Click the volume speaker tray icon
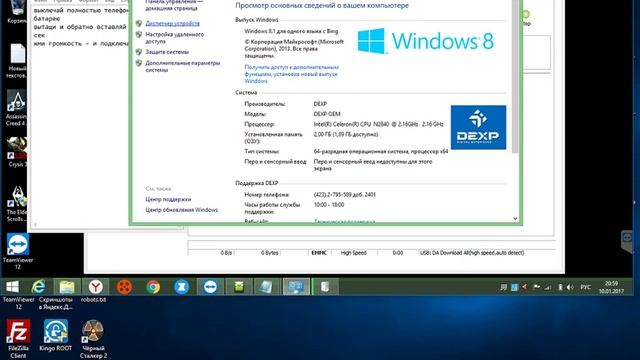Image resolution: width=640 pixels, height=360 pixels. click(x=570, y=287)
